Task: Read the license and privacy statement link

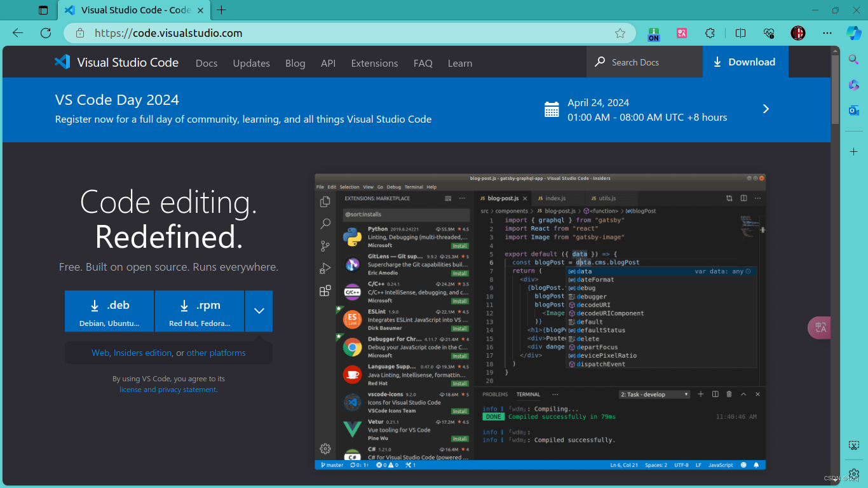Action: 168,390
